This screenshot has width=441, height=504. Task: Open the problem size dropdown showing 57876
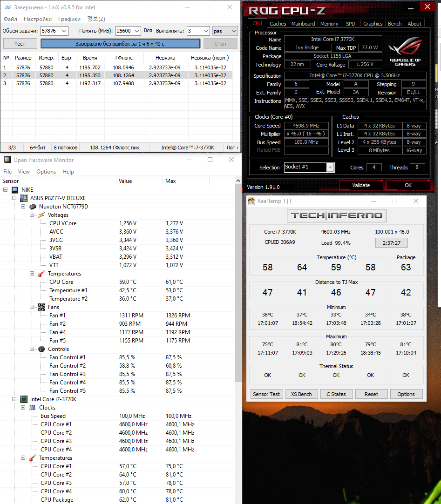pos(64,31)
